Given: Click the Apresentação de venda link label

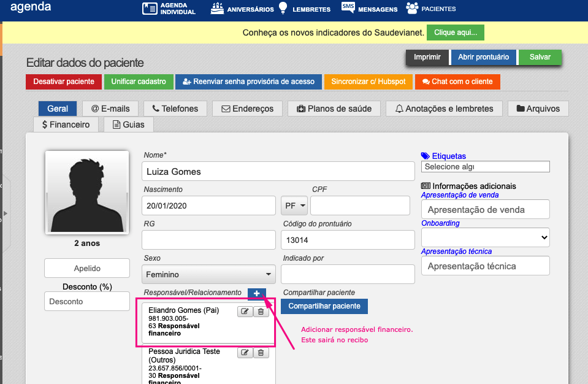Looking at the screenshot, I should [x=460, y=195].
